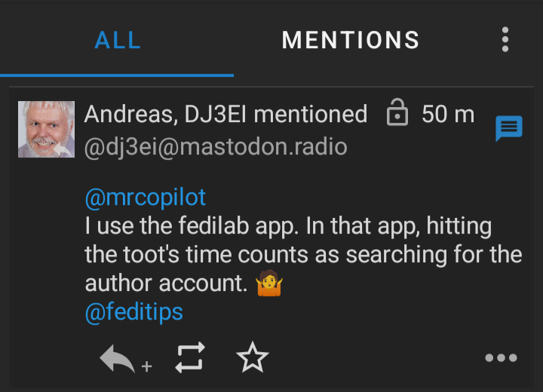
Task: Click the blue underline below the ALL tab
Action: point(117,75)
